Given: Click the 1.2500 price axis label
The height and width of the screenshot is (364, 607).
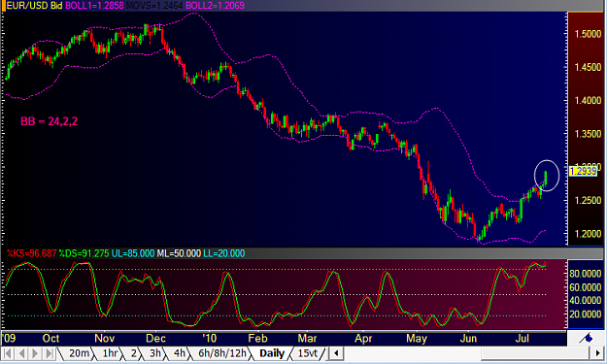Looking at the screenshot, I should click(x=588, y=201).
